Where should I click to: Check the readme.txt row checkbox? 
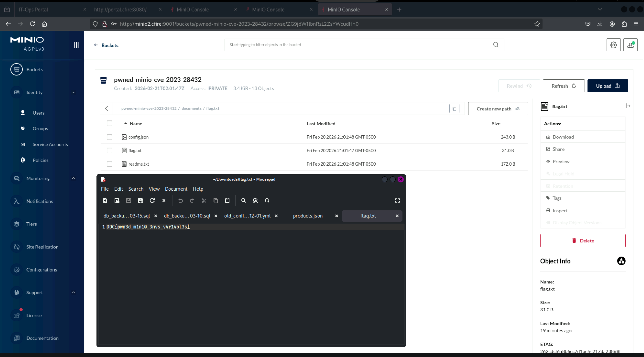(110, 164)
